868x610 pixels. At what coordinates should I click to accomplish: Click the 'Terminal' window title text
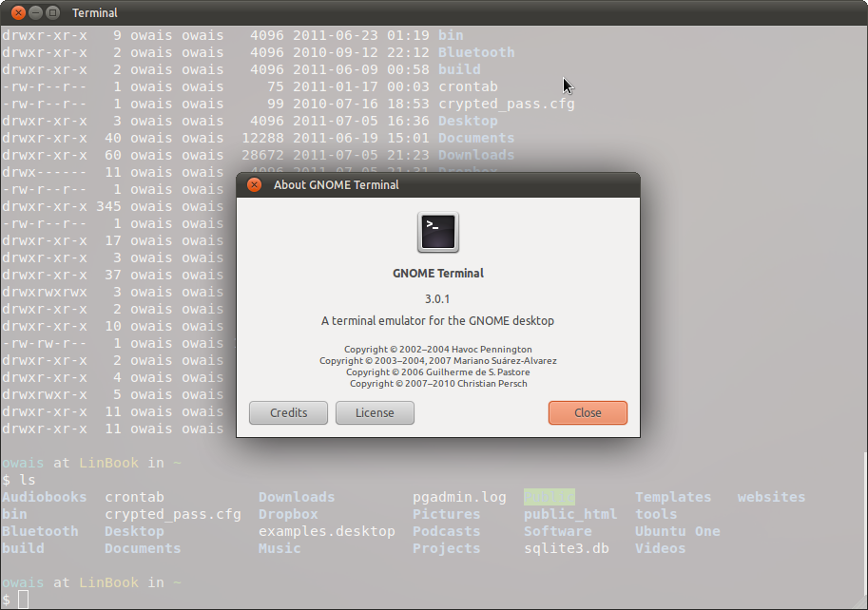pyautogui.click(x=95, y=12)
